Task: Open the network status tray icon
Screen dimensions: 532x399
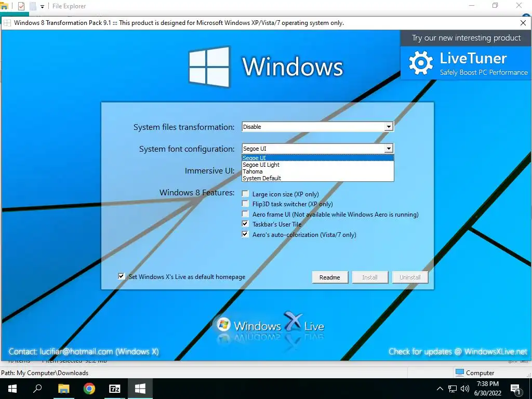Action: [x=453, y=389]
